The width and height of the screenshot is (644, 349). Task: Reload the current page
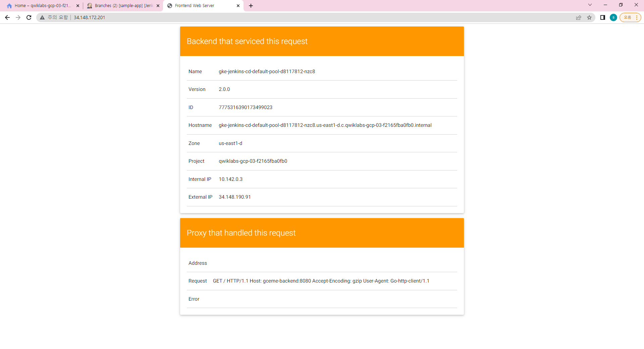pyautogui.click(x=29, y=17)
